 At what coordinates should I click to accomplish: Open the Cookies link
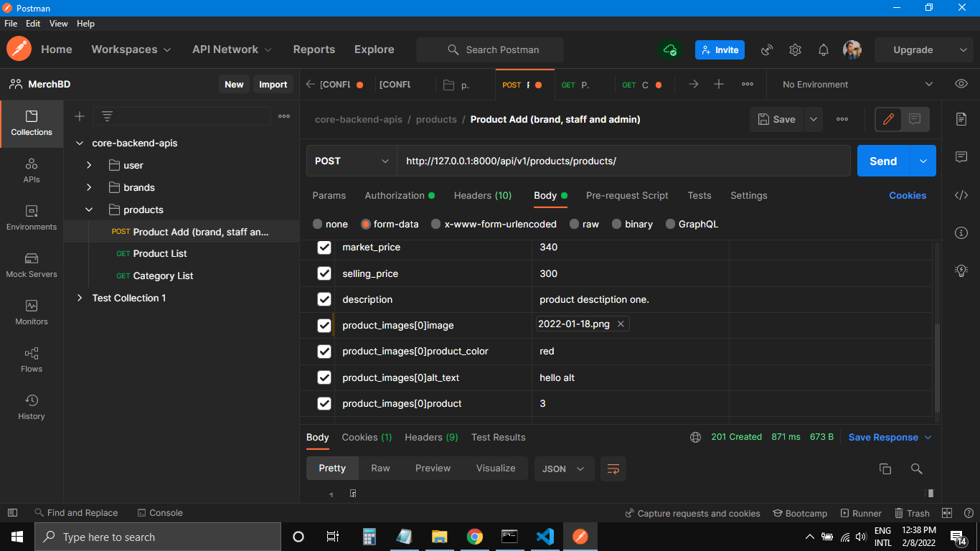pos(908,195)
